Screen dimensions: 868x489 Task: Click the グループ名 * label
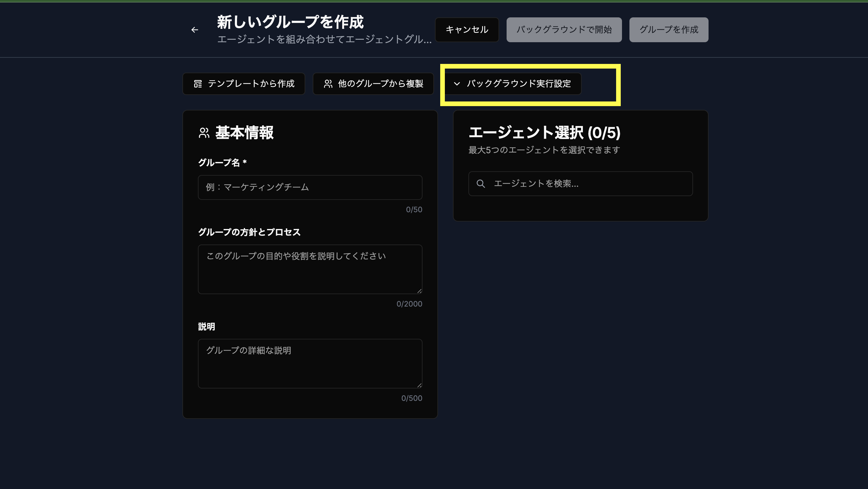[x=222, y=163]
